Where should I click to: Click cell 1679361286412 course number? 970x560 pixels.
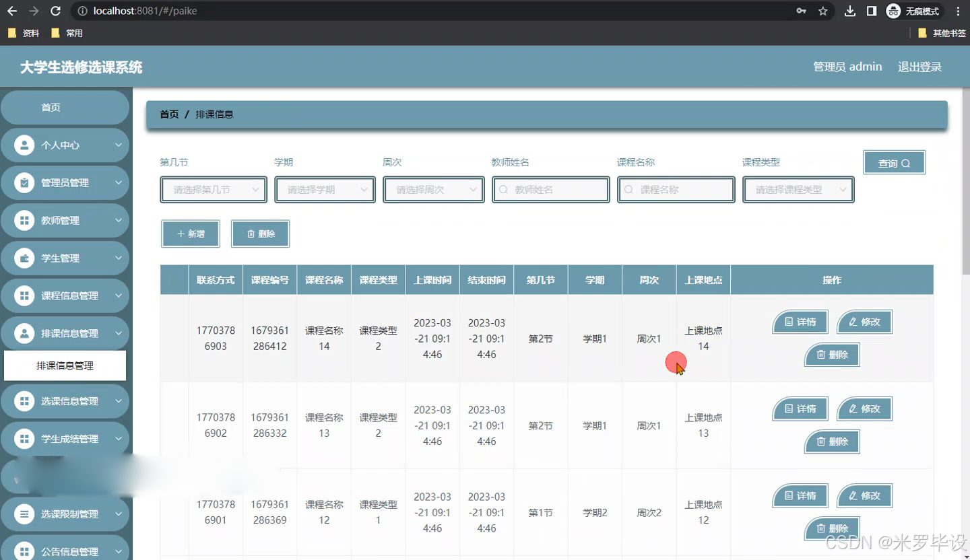point(269,339)
